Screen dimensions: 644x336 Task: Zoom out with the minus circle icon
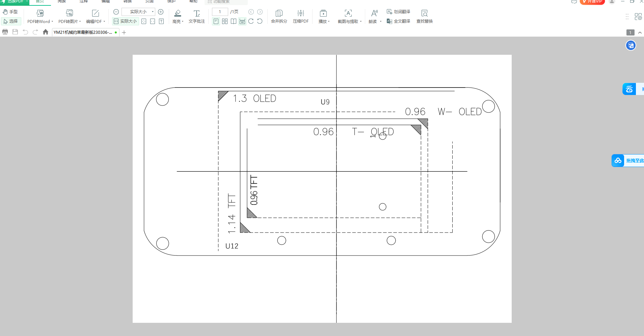pos(116,12)
